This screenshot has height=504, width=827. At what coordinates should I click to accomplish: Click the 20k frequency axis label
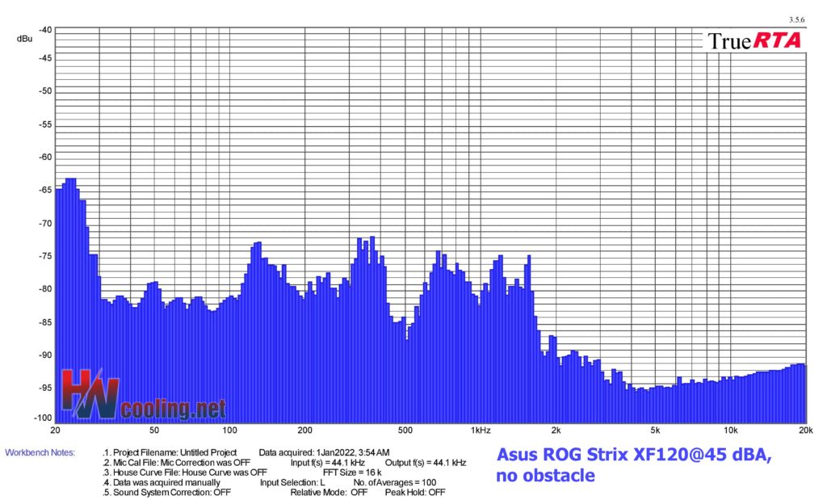804,430
